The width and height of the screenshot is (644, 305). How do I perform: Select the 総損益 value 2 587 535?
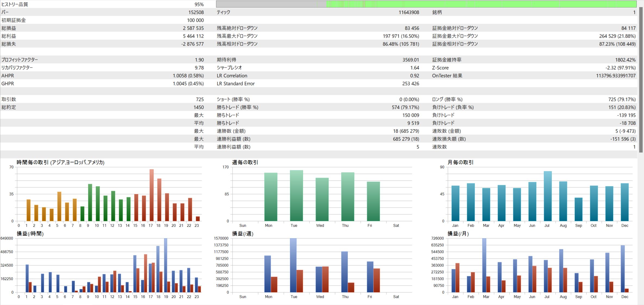pos(193,28)
